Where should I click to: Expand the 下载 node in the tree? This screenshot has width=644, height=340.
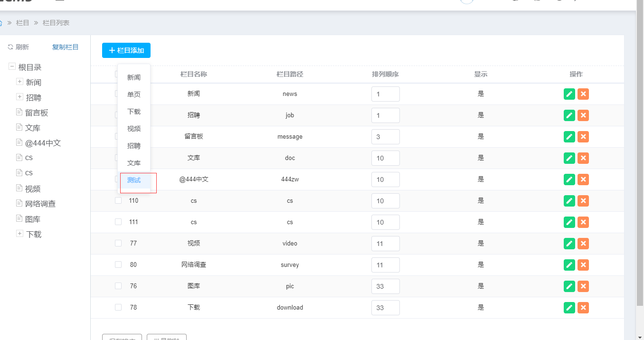(x=19, y=234)
